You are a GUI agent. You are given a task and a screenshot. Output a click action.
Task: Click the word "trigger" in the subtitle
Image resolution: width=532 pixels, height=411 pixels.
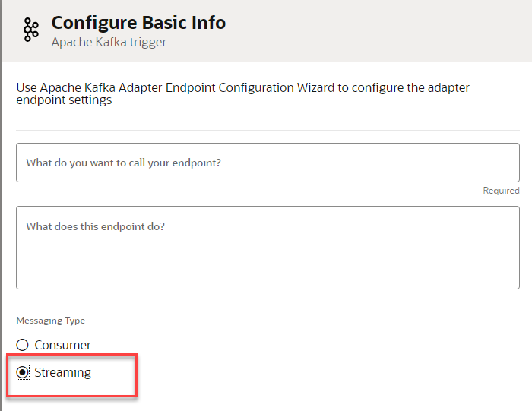(148, 43)
